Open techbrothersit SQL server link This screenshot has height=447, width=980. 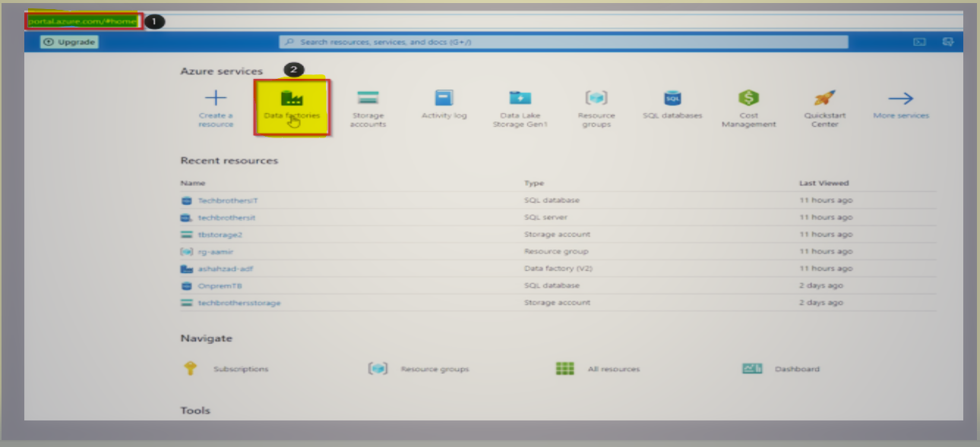[x=226, y=218]
